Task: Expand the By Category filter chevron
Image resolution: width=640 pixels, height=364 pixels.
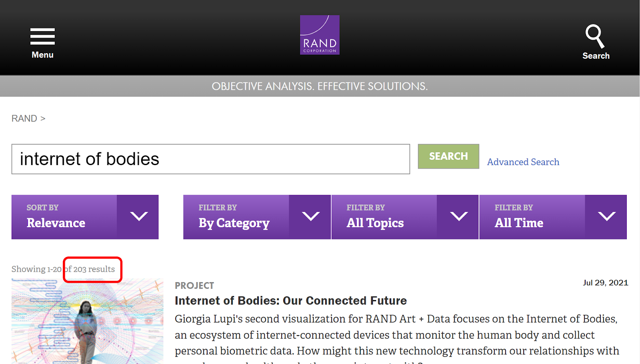Action: 310,217
